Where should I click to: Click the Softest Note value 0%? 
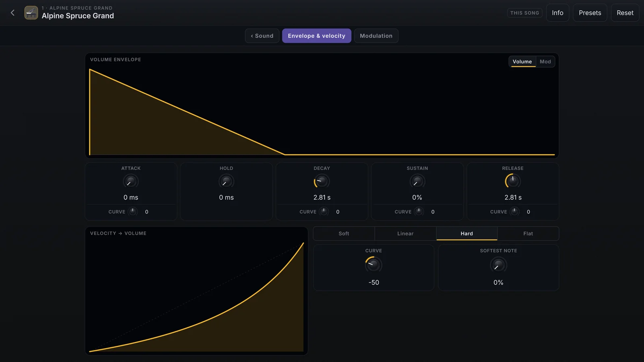pos(498,282)
